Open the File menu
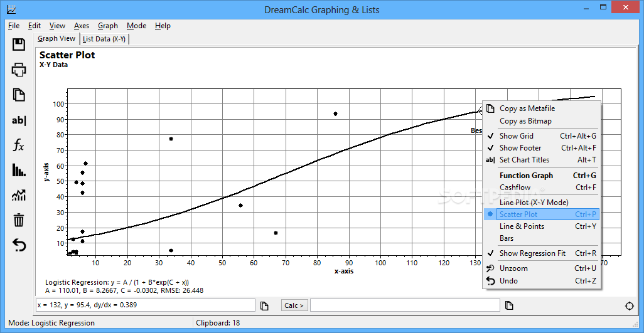 (14, 26)
